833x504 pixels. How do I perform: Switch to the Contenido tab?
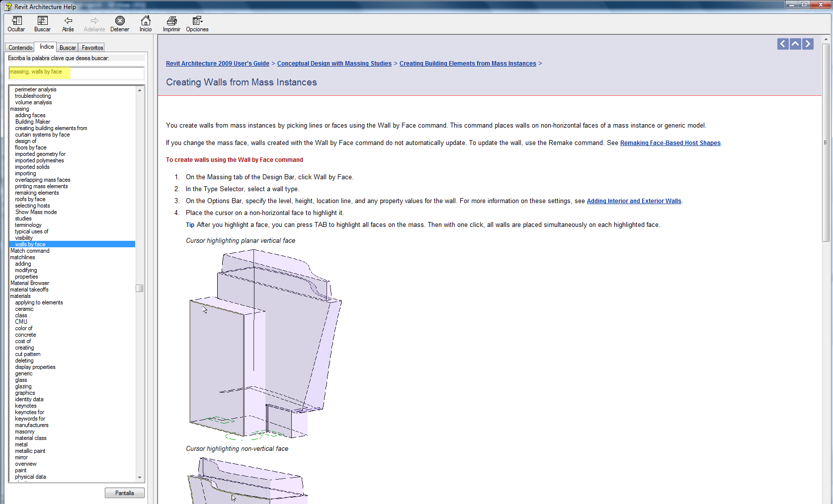pyautogui.click(x=20, y=48)
